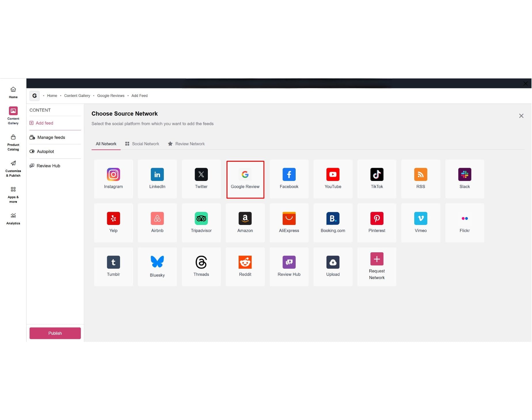The height and width of the screenshot is (420, 532).
Task: Go to Product Catalog section
Action: [x=13, y=142]
